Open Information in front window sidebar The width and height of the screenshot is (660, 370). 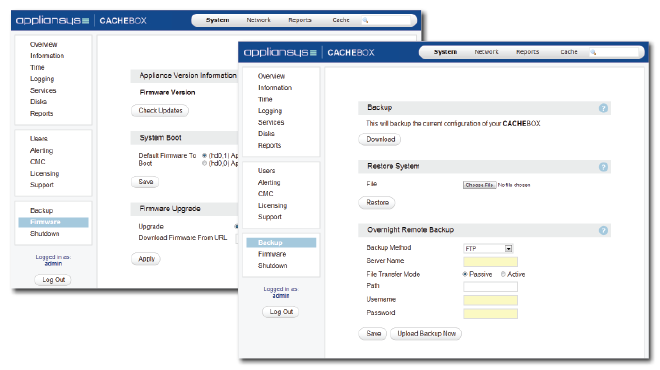[x=275, y=88]
